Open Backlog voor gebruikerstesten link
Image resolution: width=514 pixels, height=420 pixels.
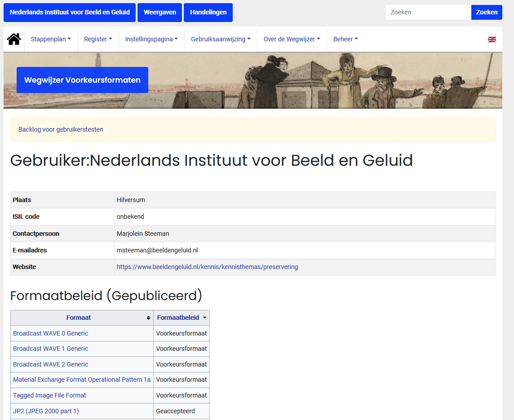(61, 129)
